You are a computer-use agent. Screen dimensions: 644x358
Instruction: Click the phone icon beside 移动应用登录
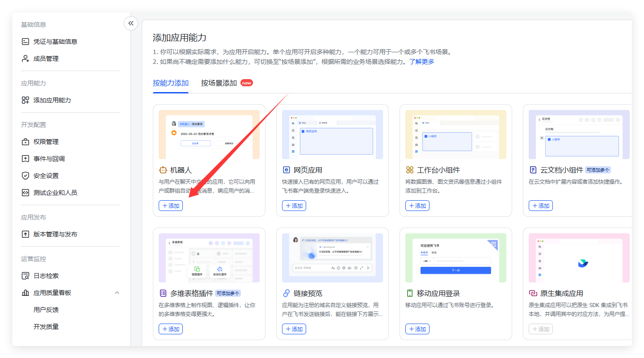coord(409,293)
